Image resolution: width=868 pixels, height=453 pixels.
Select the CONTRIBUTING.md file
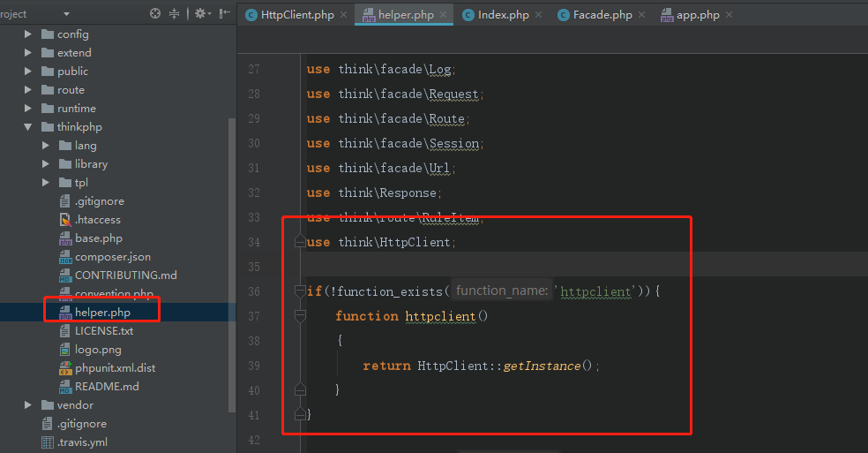point(118,276)
